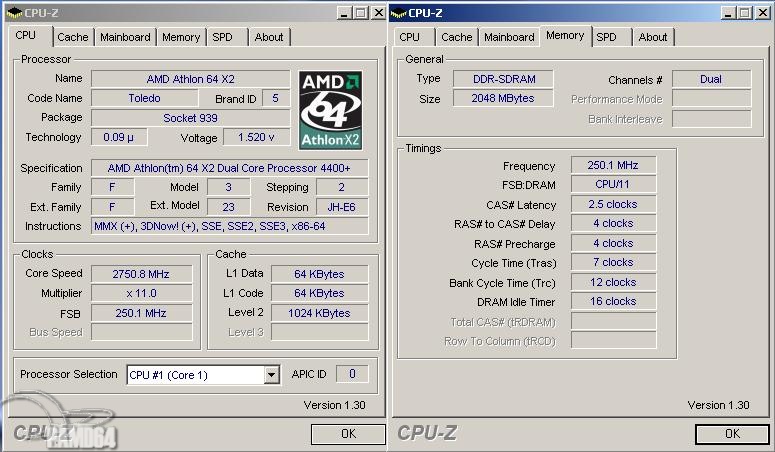This screenshot has width=775, height=452.
Task: Click the Name field 'AMD Athlon 64 X2'
Action: 191,79
